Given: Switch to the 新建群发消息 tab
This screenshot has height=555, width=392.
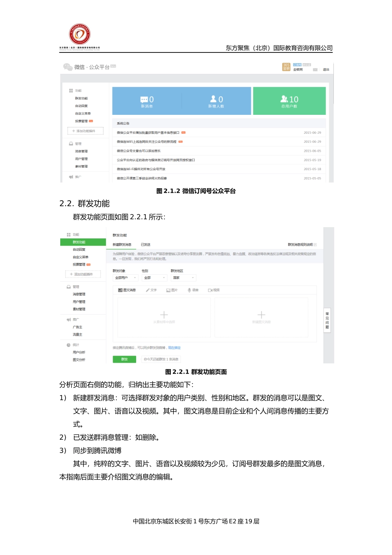Looking at the screenshot, I should pyautogui.click(x=122, y=244).
